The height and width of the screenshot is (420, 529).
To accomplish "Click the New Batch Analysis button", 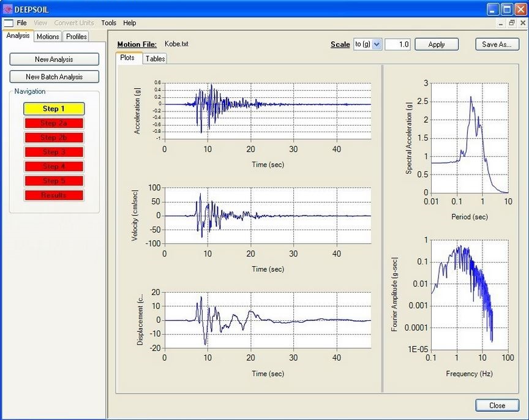I will pyautogui.click(x=54, y=77).
